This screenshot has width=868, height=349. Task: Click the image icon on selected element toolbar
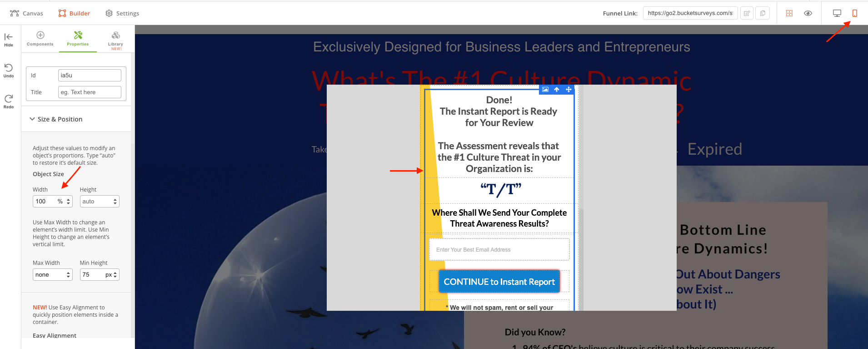point(545,90)
